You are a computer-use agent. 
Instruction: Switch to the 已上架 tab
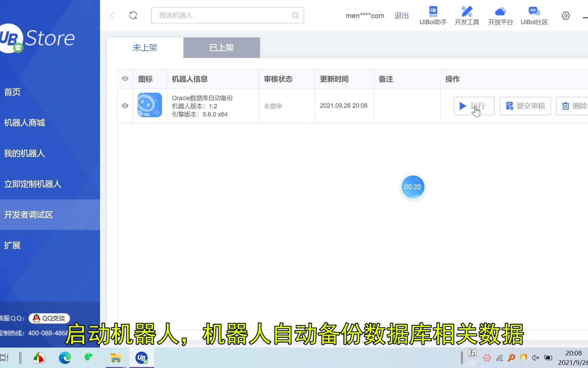[x=221, y=48]
